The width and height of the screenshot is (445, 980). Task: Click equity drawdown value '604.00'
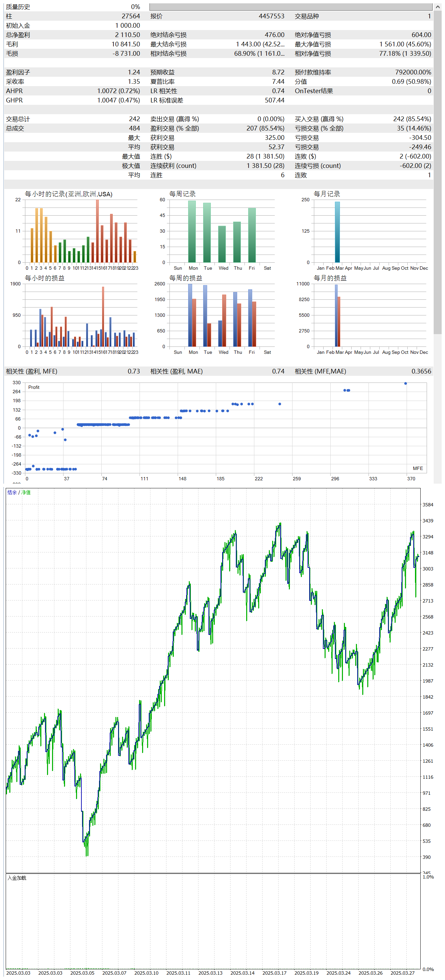(421, 35)
